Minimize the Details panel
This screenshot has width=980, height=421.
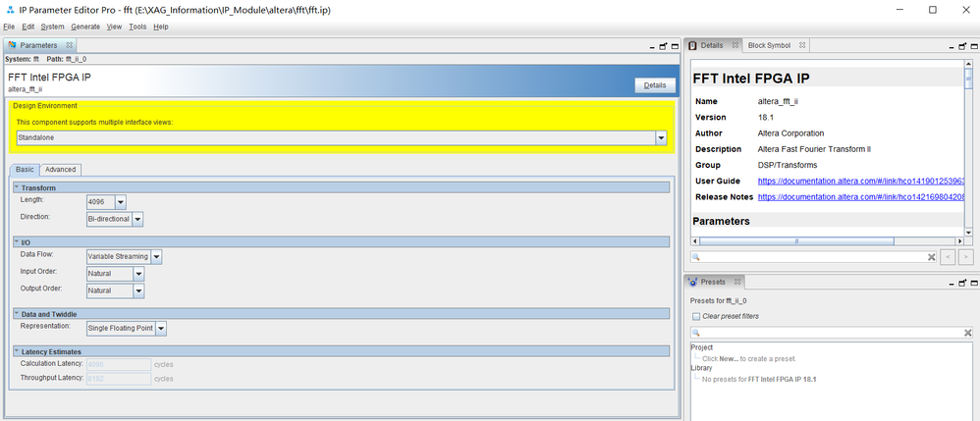point(951,47)
